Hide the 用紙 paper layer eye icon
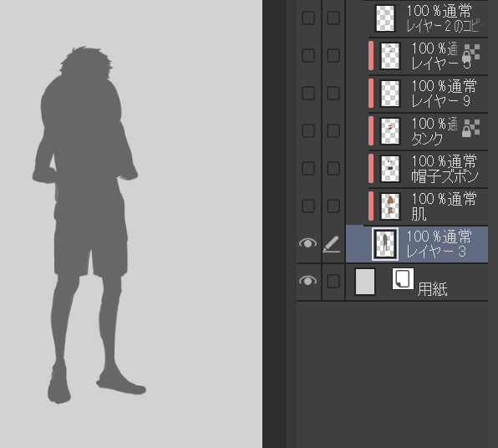The image size is (498, 448). [307, 281]
